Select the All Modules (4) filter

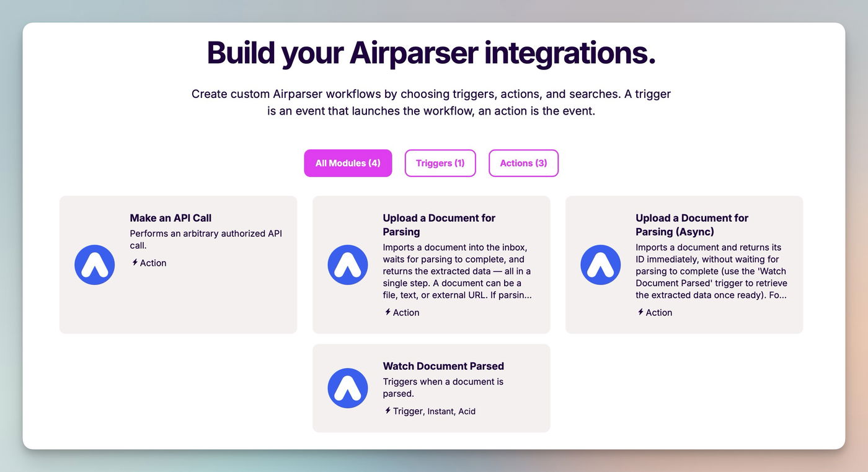(x=348, y=163)
